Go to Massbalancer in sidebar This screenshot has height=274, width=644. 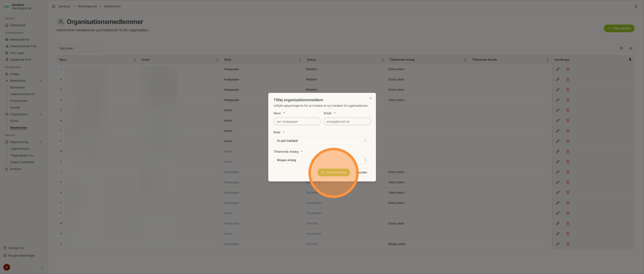(x=20, y=39)
